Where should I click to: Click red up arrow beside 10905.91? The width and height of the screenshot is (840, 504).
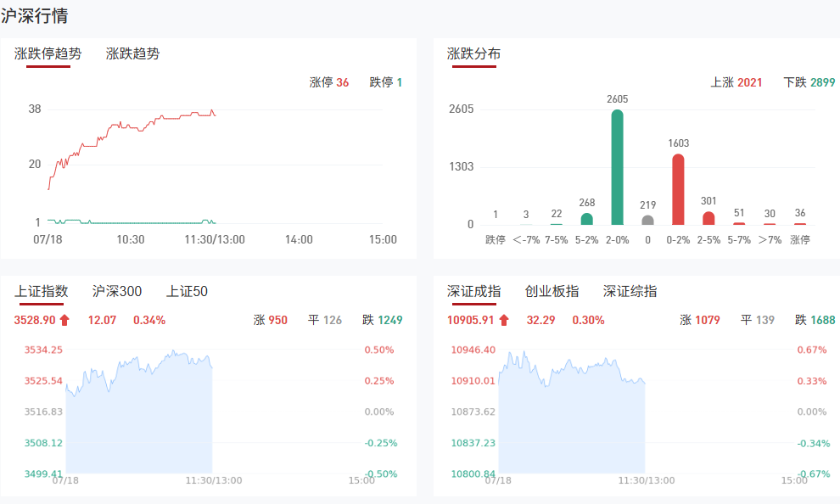pyautogui.click(x=504, y=320)
